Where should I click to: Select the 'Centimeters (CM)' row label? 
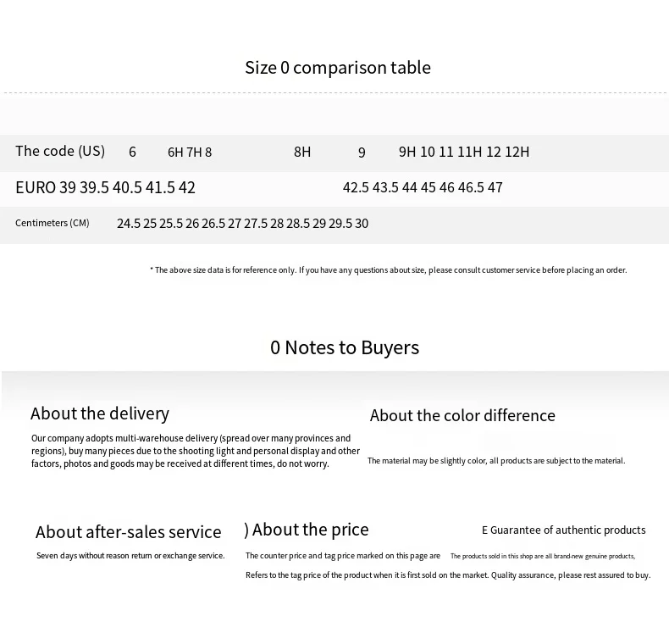pyautogui.click(x=52, y=223)
